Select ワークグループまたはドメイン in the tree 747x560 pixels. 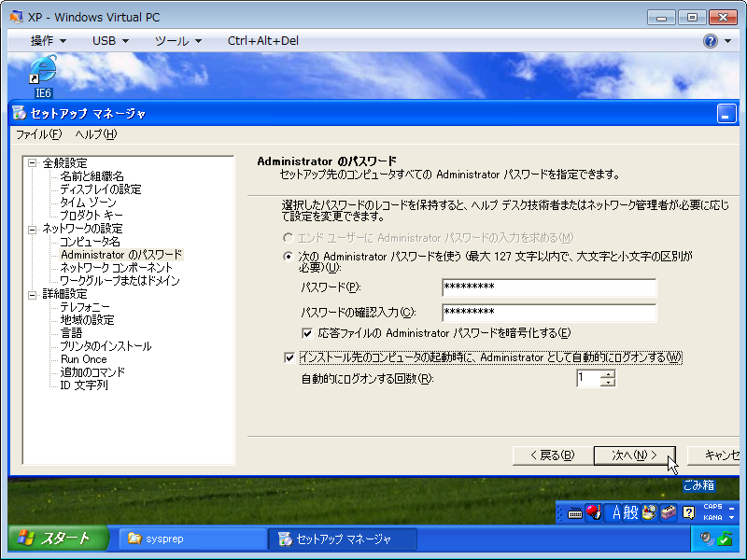point(120,281)
